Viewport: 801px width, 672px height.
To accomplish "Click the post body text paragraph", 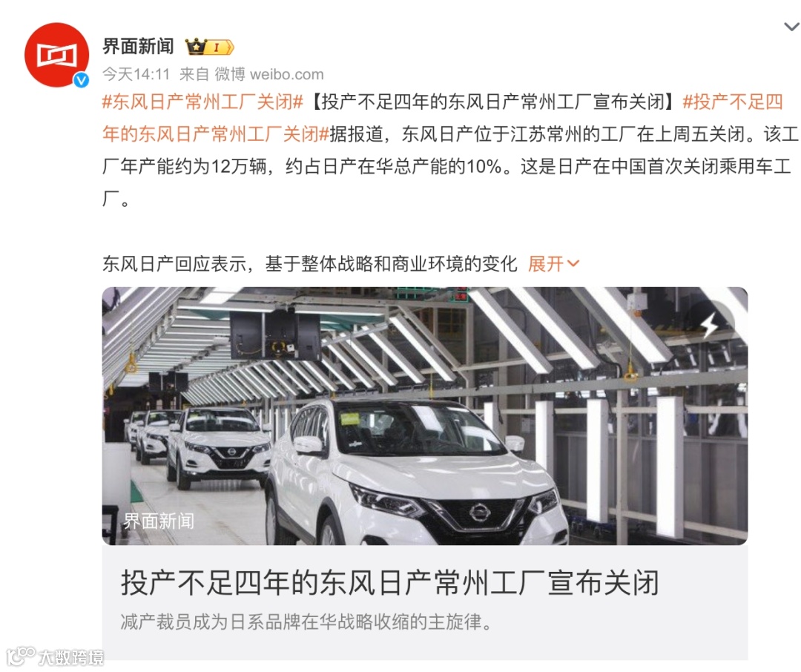I will pos(449,151).
